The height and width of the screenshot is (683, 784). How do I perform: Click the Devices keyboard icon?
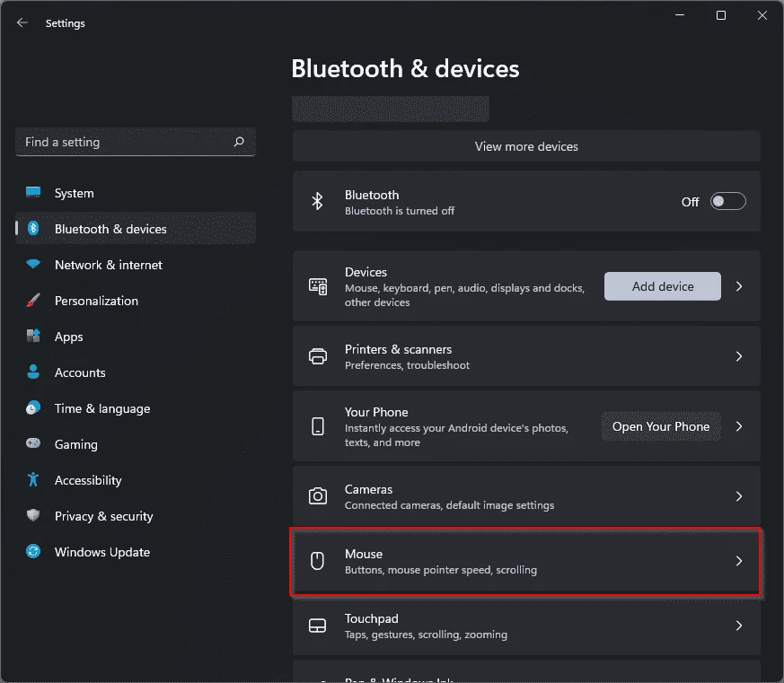[318, 286]
